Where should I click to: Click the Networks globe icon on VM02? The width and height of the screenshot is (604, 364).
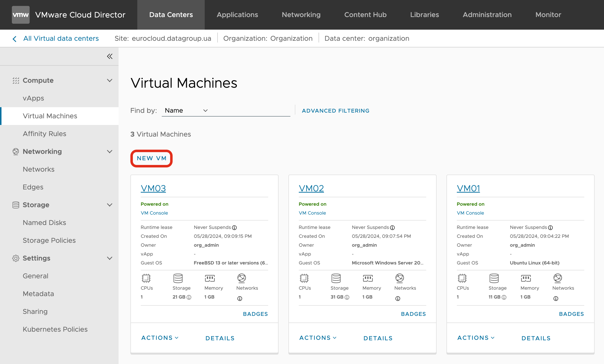coord(400,278)
